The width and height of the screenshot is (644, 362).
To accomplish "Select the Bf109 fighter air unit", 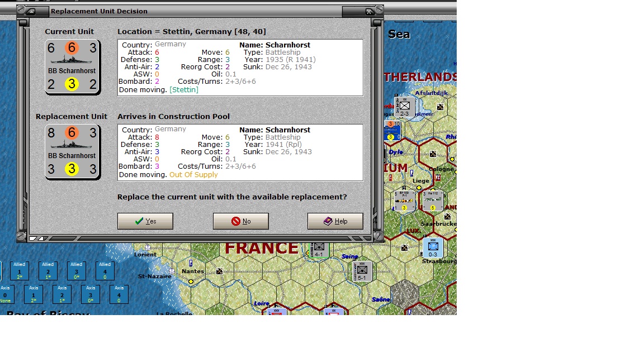I will pyautogui.click(x=404, y=201).
